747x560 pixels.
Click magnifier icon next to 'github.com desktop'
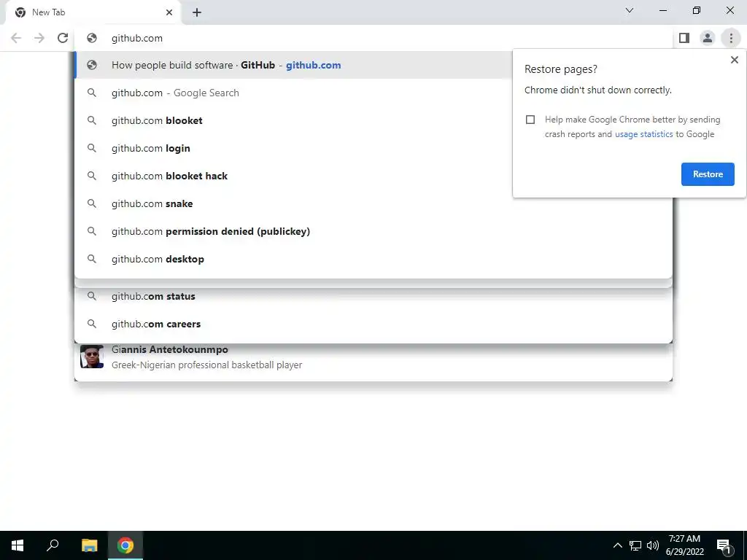click(91, 259)
